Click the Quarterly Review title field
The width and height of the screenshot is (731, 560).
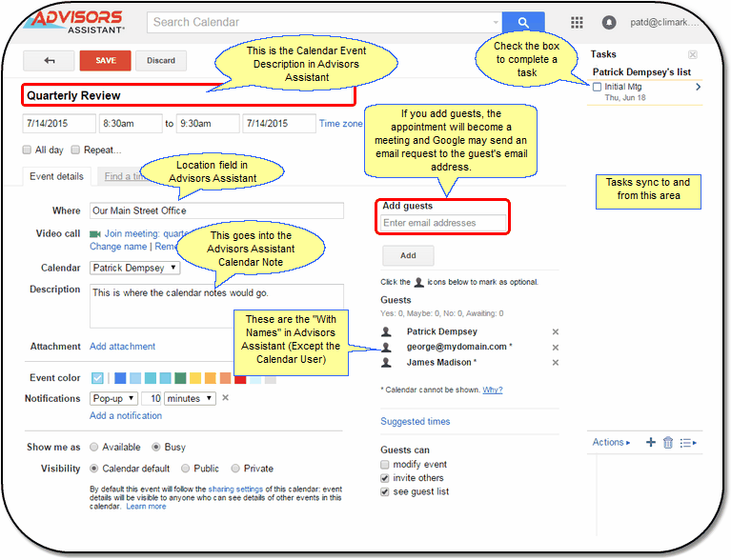(189, 95)
